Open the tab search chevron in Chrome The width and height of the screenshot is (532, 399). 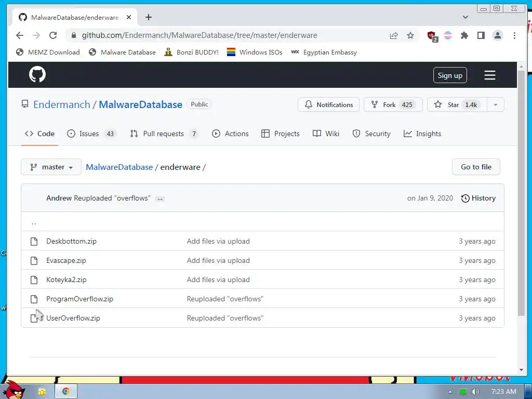465,17
